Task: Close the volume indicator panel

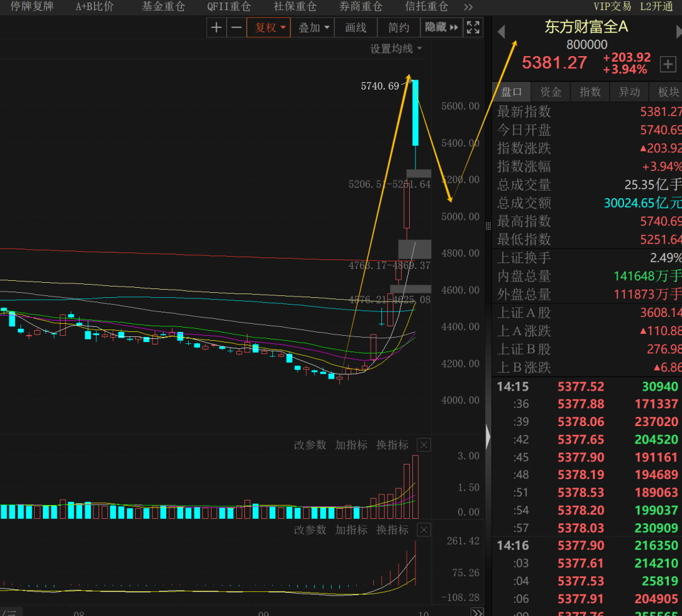Action: pos(424,445)
